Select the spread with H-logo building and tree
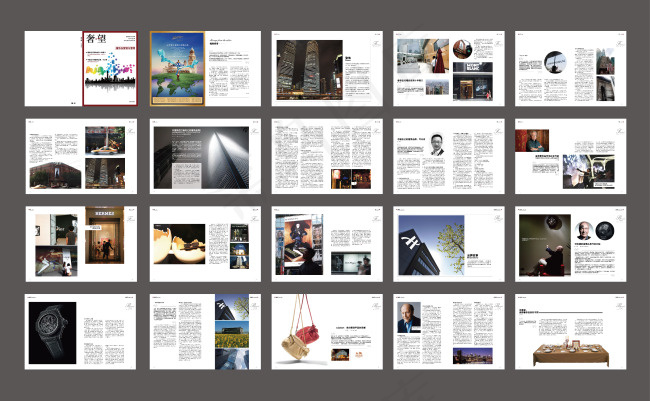The height and width of the screenshot is (401, 650). coord(449,244)
